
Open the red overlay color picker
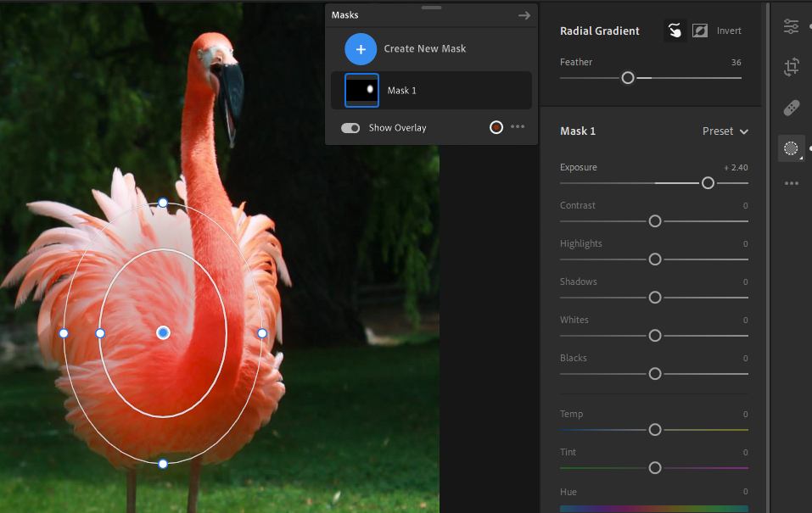pos(496,127)
